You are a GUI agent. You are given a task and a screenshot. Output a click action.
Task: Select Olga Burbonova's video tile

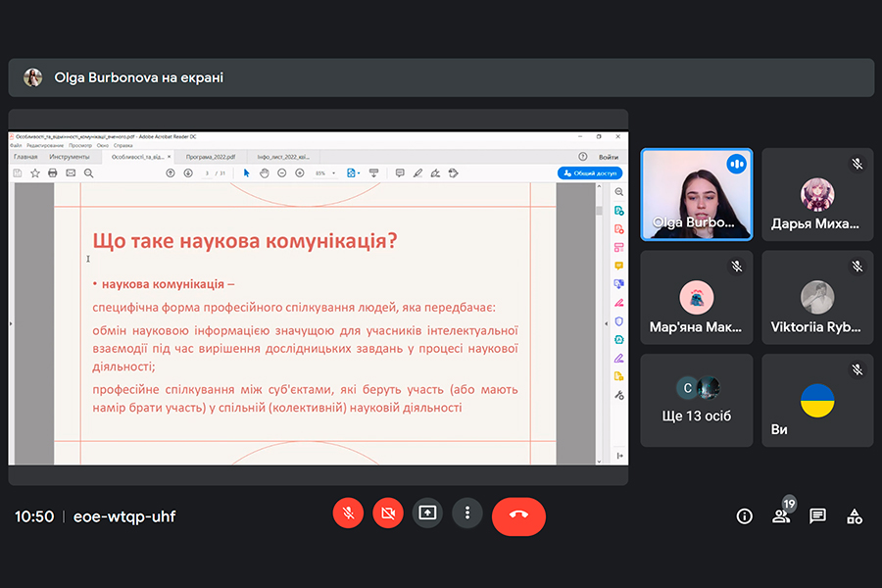point(696,194)
